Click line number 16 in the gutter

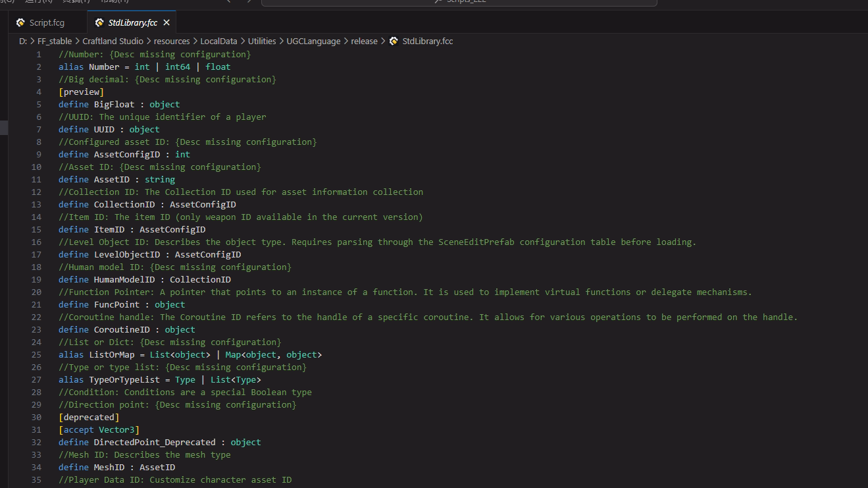tap(36, 242)
